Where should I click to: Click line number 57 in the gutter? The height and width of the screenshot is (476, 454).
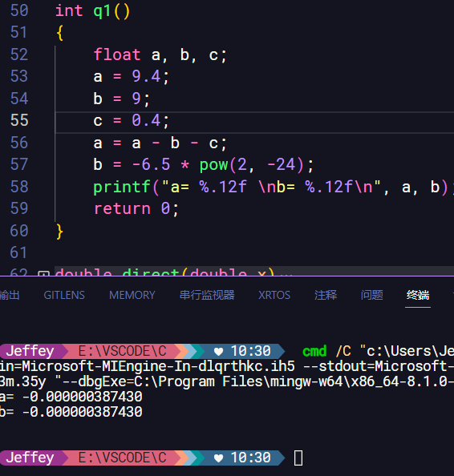(19, 164)
